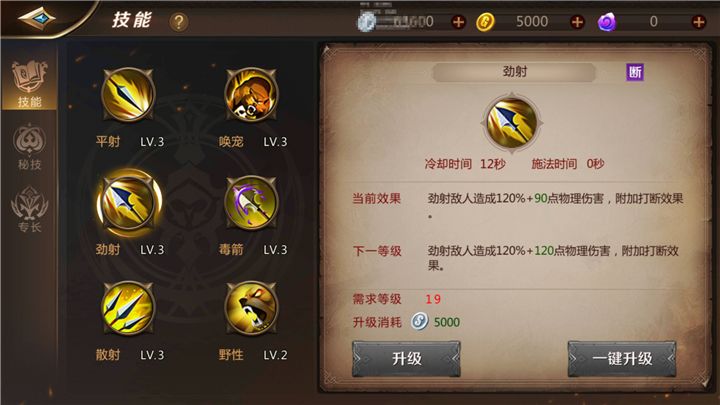Select the 毒箭 poison arrow skill icon
The height and width of the screenshot is (405, 720).
[x=251, y=202]
